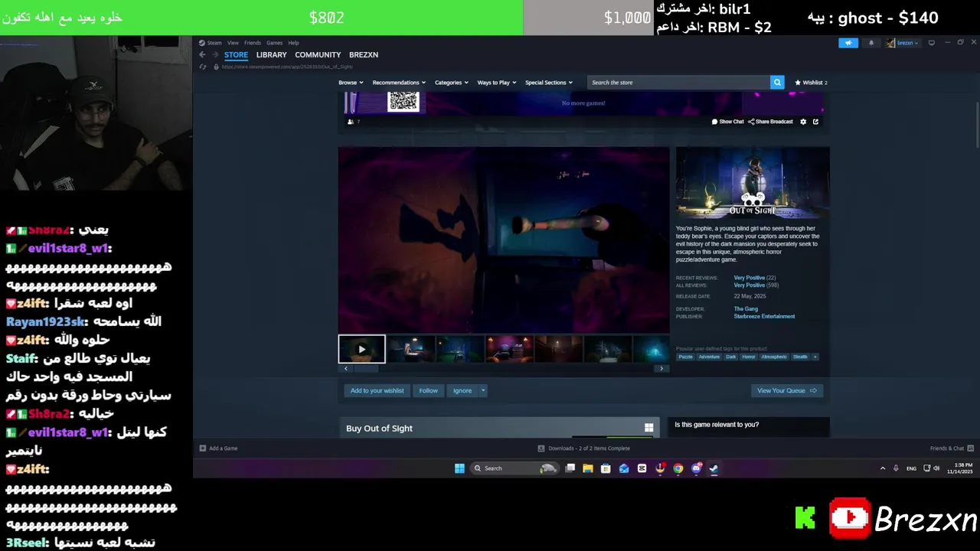The image size is (980, 551).
Task: Click the Downloads status at bottom
Action: (x=584, y=448)
